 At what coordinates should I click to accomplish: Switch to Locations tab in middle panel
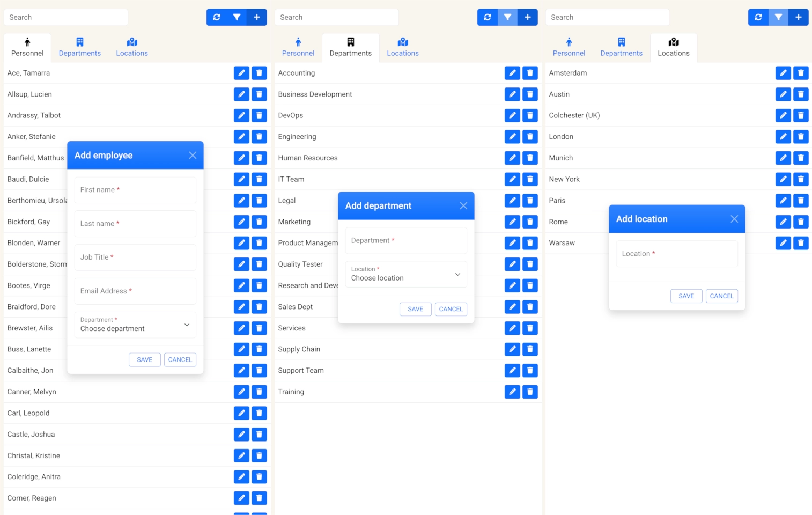pos(403,47)
